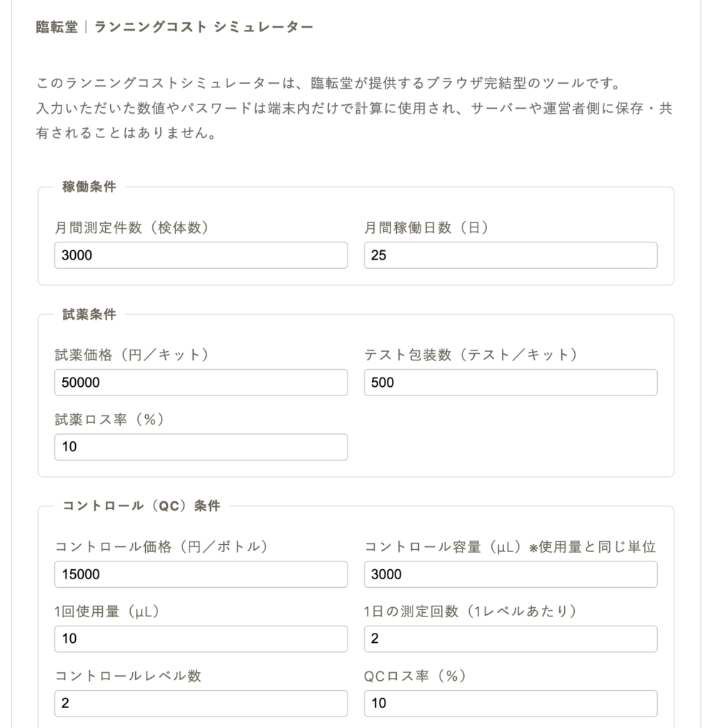Click the 月間測定件数（検体数）input field
This screenshot has height=728, width=715.
(x=200, y=255)
